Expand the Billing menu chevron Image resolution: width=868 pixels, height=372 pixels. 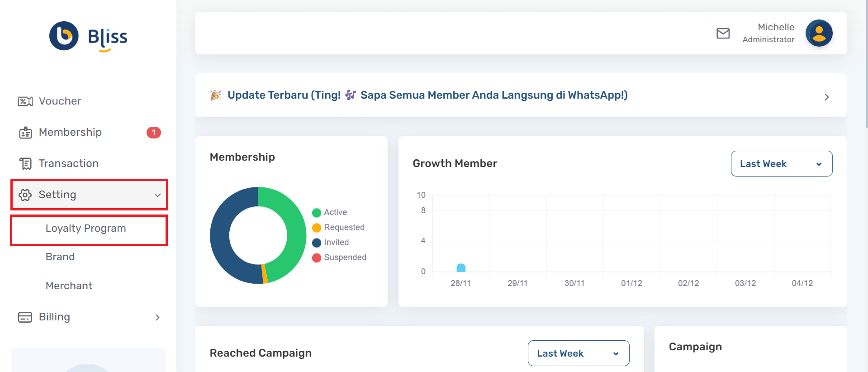157,317
